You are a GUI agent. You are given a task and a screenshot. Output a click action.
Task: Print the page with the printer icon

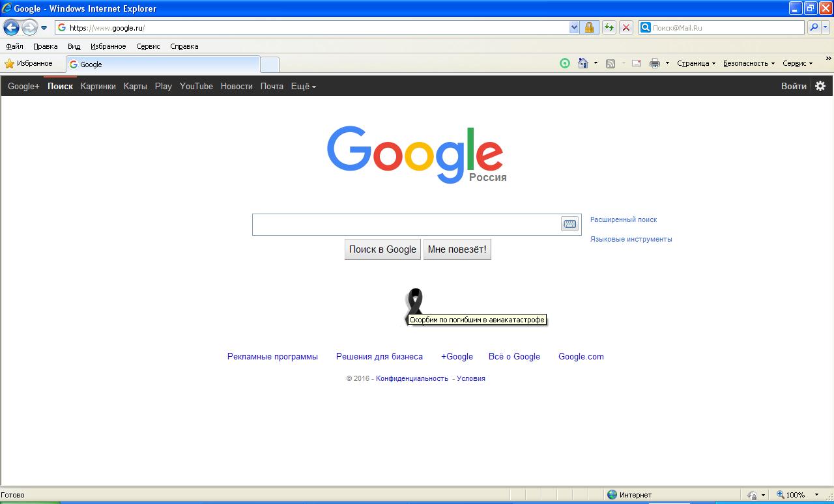pyautogui.click(x=655, y=63)
